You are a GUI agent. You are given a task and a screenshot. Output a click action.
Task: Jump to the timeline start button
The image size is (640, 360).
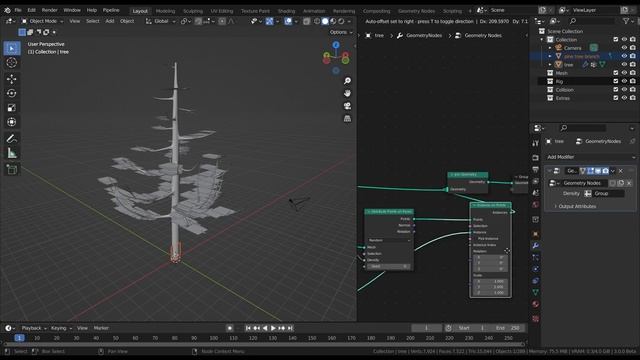point(248,328)
